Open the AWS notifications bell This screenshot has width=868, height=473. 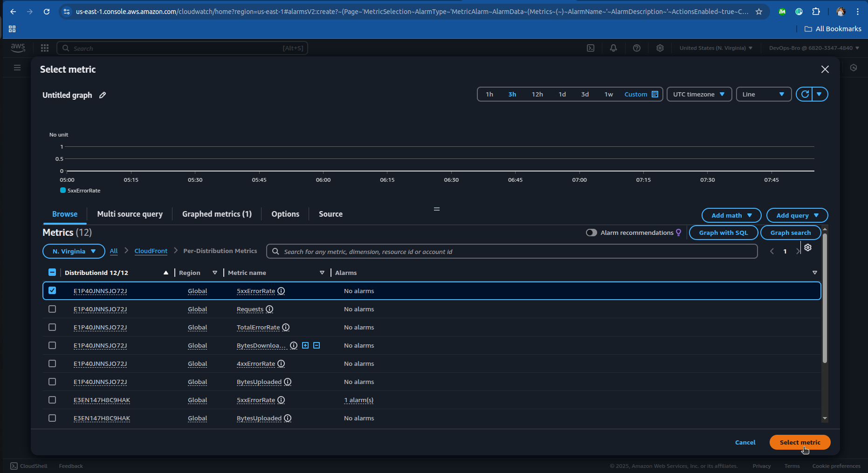click(x=613, y=48)
